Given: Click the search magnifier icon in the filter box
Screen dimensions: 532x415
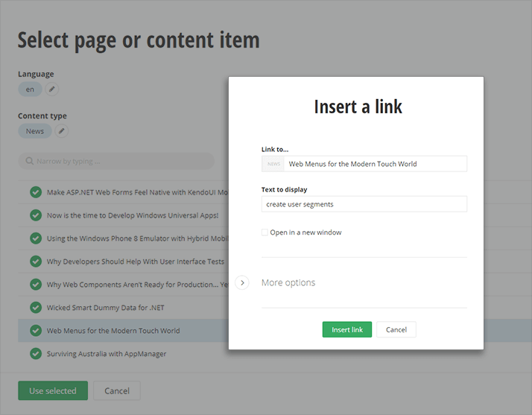Looking at the screenshot, I should [30, 161].
